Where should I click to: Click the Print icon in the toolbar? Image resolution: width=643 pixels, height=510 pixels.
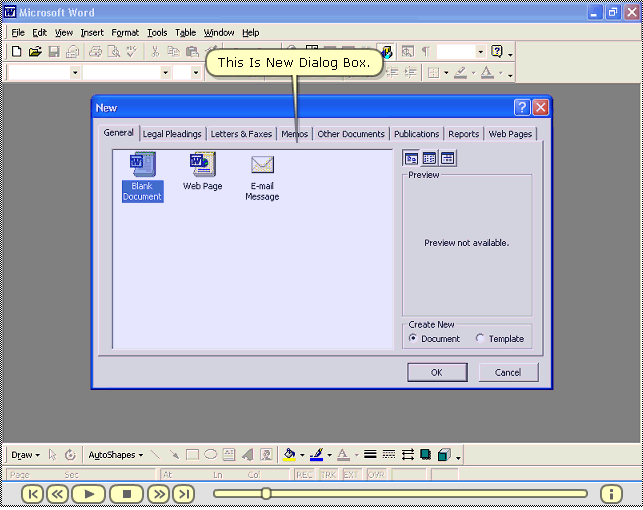96,52
